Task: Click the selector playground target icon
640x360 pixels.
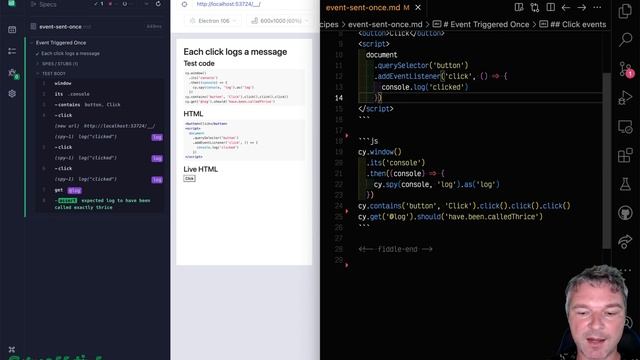Action: pos(184,4)
